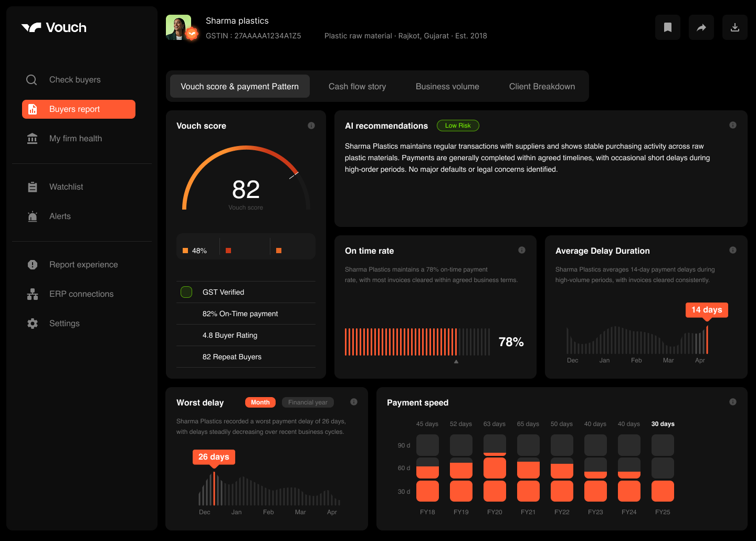
Task: Open the Business volume tab
Action: point(447,87)
